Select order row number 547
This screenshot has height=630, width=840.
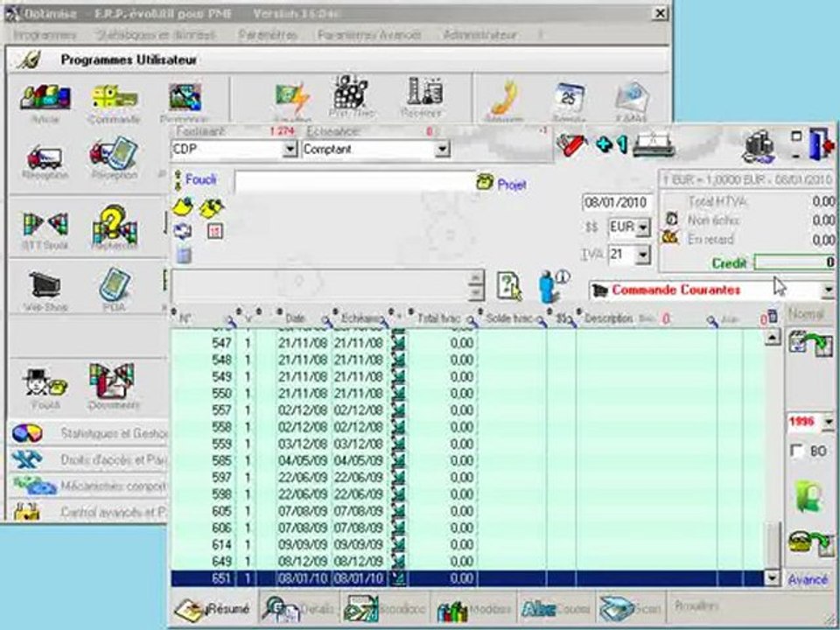coord(467,343)
